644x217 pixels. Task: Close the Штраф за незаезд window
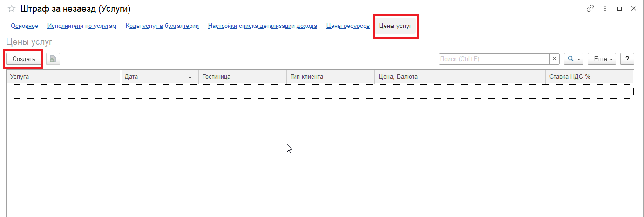pyautogui.click(x=634, y=9)
